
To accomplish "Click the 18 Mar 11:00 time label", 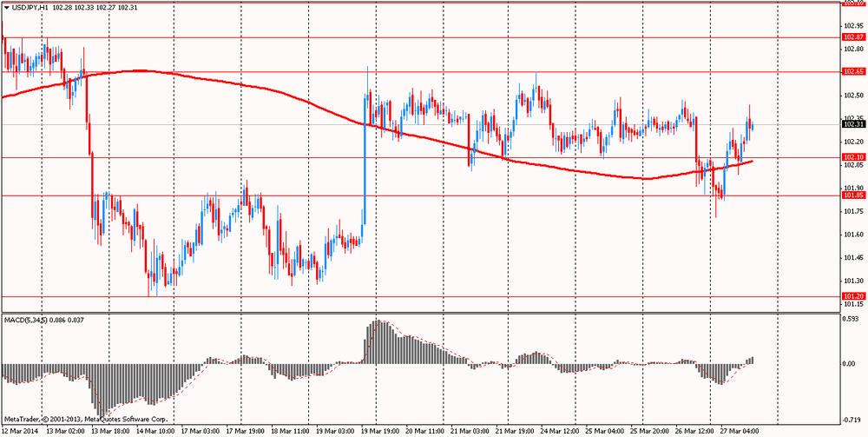I will pyautogui.click(x=290, y=430).
